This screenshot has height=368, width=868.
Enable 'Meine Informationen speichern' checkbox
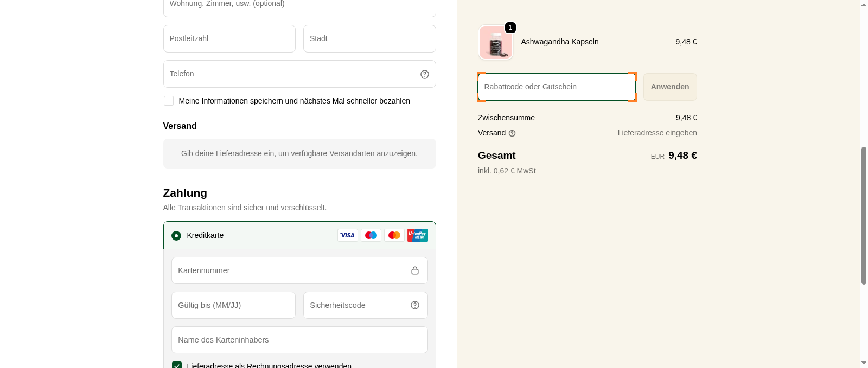tap(168, 101)
